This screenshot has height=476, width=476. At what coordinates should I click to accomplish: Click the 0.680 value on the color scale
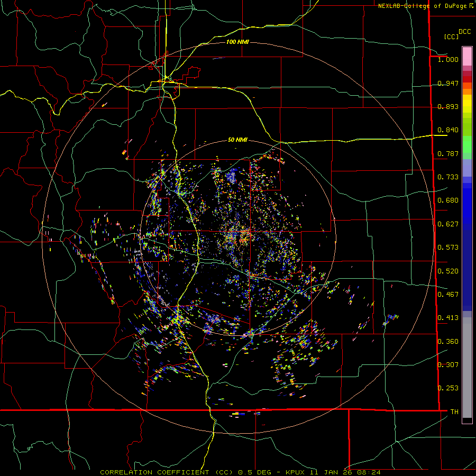tap(448, 200)
